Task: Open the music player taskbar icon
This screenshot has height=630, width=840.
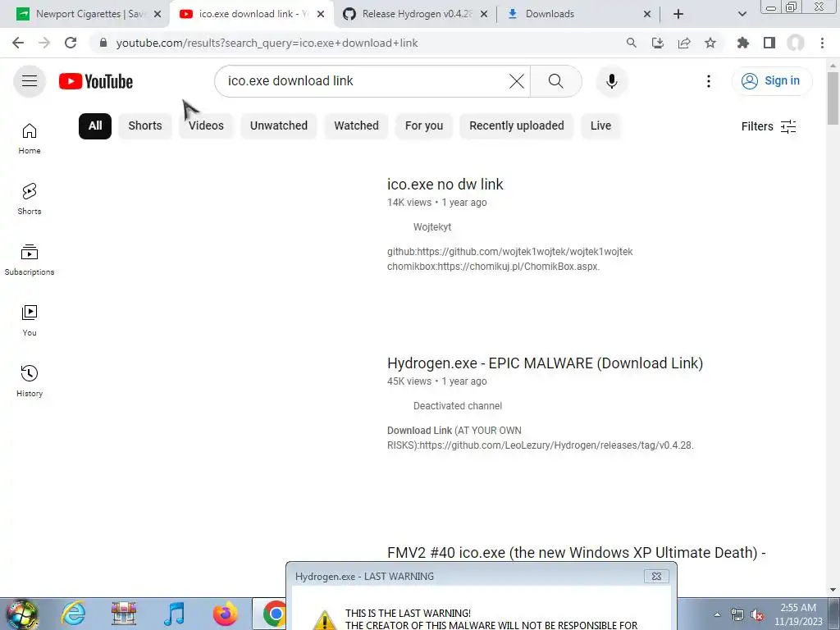Action: tap(175, 614)
